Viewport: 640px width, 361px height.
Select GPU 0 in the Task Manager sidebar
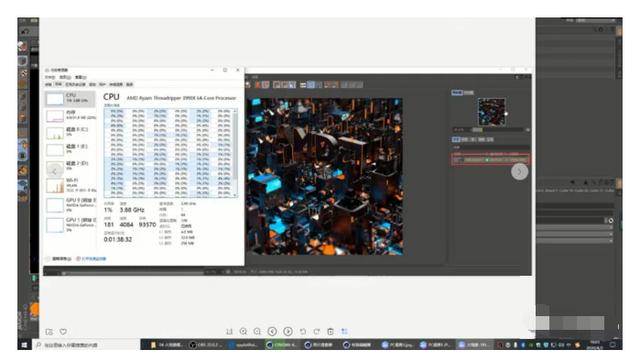(x=70, y=205)
